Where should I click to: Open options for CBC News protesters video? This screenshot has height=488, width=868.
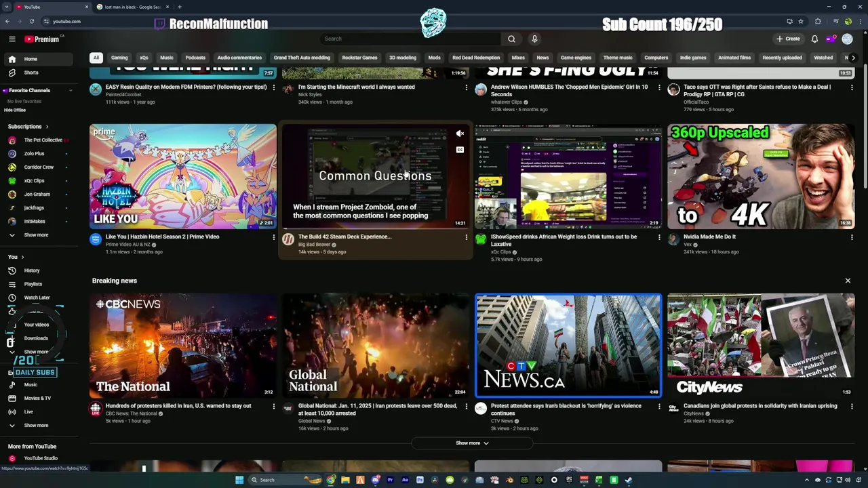point(273,407)
